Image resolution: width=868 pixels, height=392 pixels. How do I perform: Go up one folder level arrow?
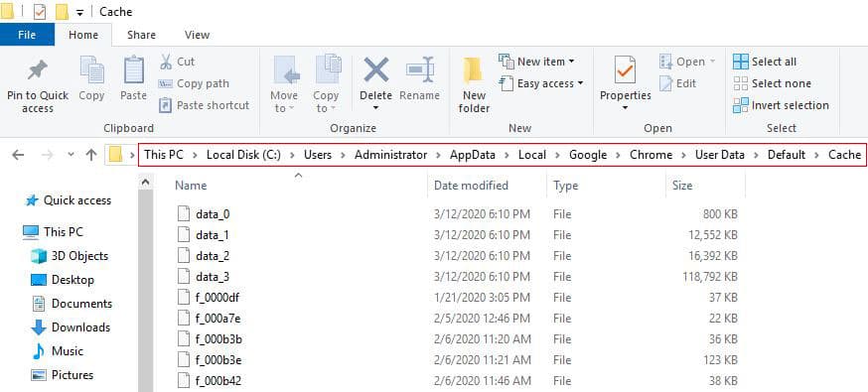(x=91, y=155)
